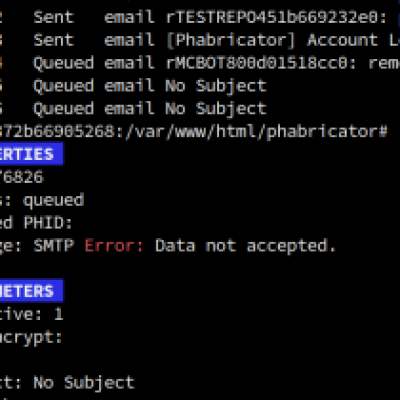Click the second Queued email No Subject line
This screenshot has width=400, height=400.
pos(133,109)
